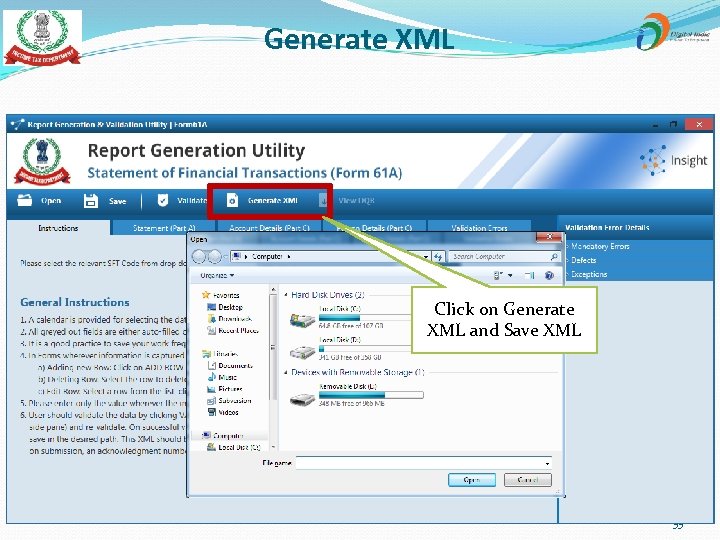Select Local Disk (C:) in navigation tree
The image size is (720, 540).
click(x=234, y=447)
